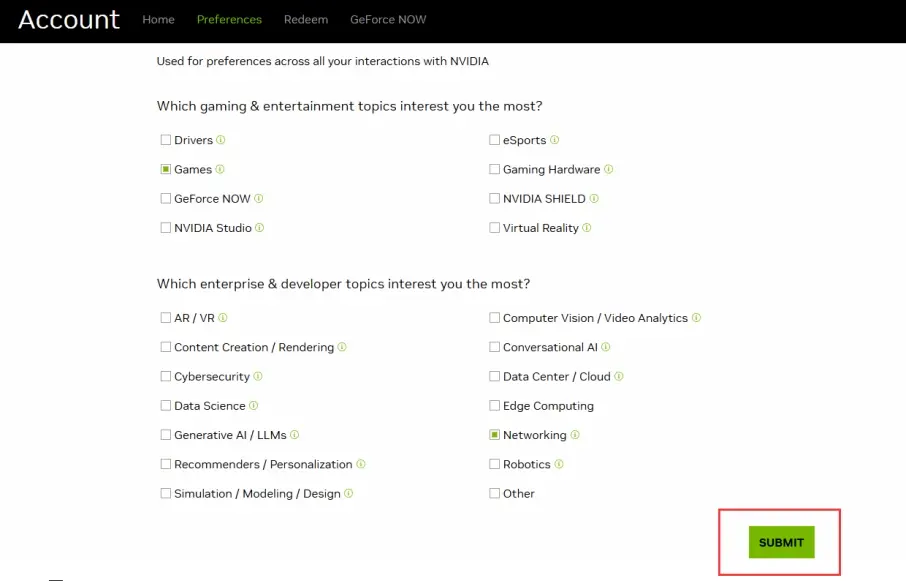Tick the NVIDIA SHIELD checkbox
Image resolution: width=906 pixels, height=581 pixels.
(495, 199)
